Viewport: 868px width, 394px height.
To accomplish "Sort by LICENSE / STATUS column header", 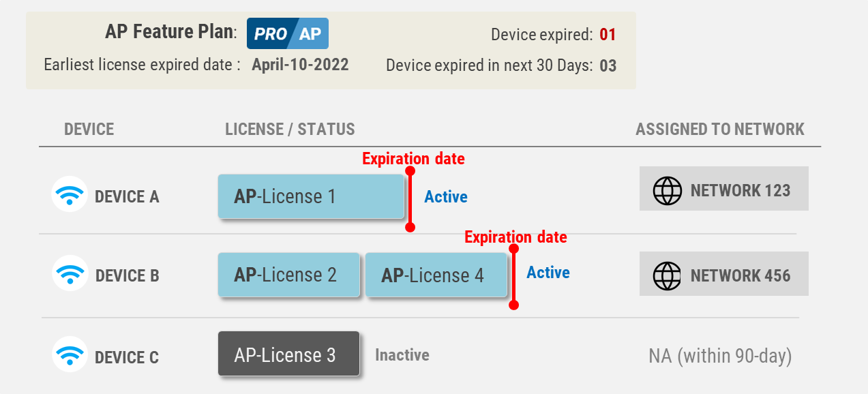I will 290,129.
